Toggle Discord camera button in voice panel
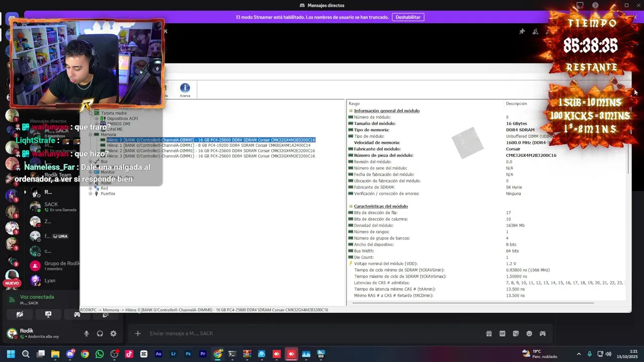The image size is (644, 362). click(20, 314)
